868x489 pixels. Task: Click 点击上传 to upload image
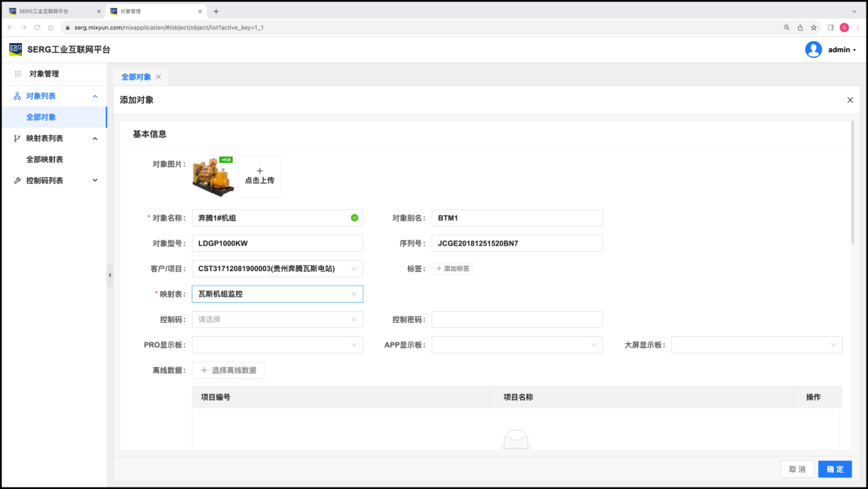tap(260, 177)
